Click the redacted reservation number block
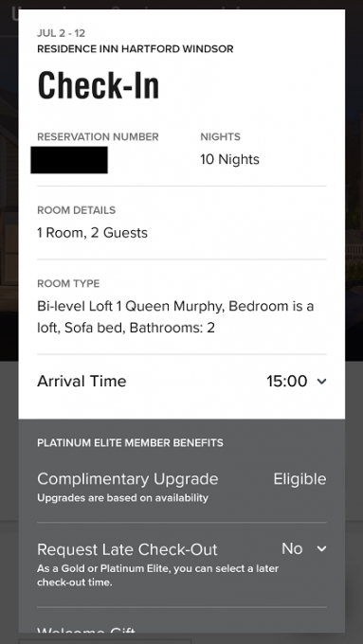This screenshot has height=644, width=363. click(x=69, y=160)
